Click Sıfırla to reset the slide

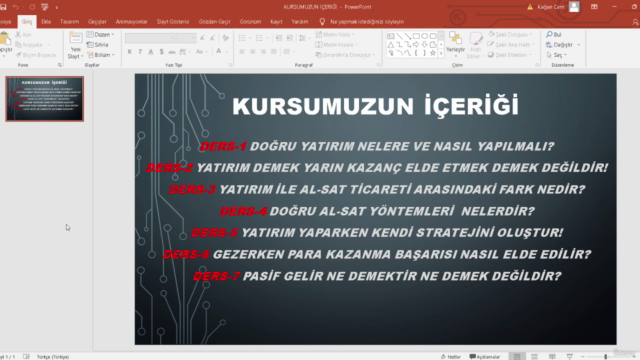[x=98, y=44]
